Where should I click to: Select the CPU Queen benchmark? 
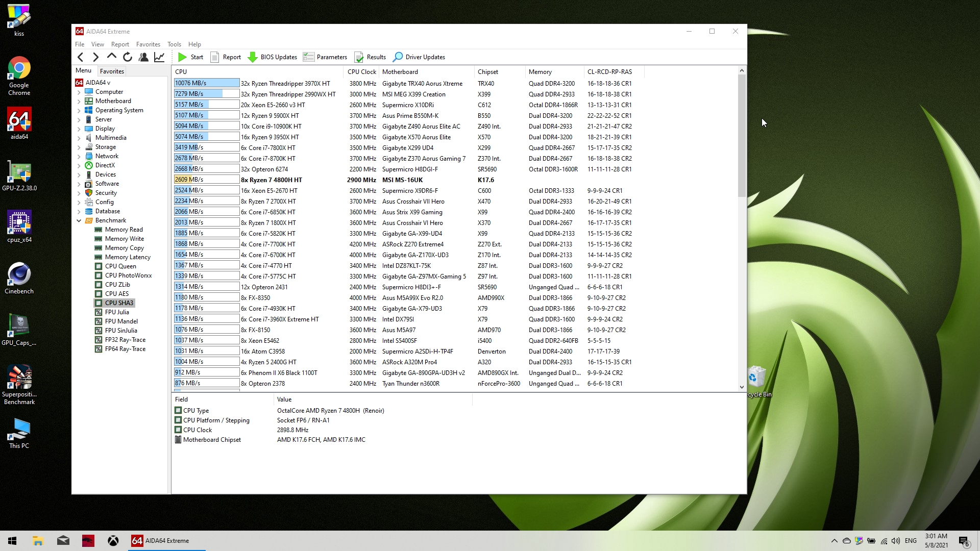(120, 266)
